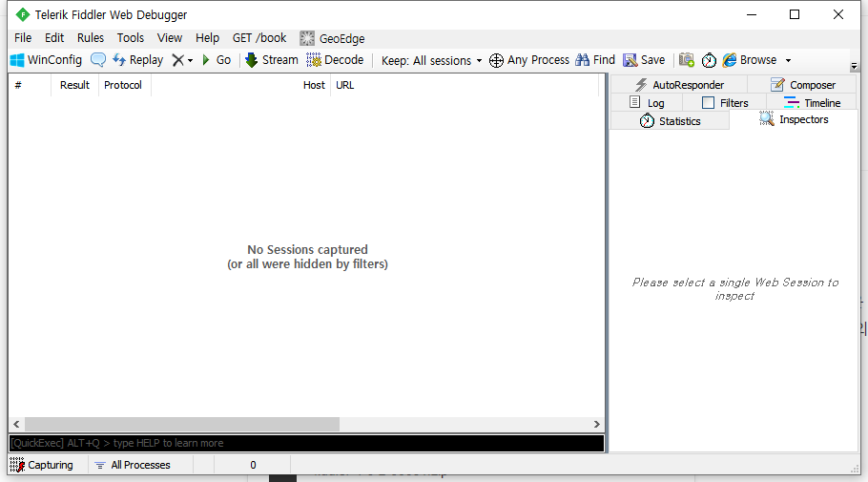
Task: Replay selected sessions
Action: [x=138, y=60]
